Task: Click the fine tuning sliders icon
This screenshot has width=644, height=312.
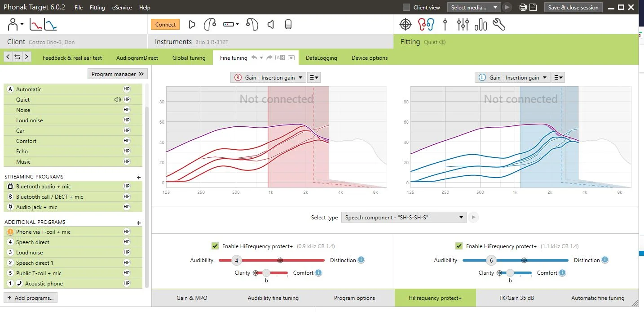Action: click(463, 24)
